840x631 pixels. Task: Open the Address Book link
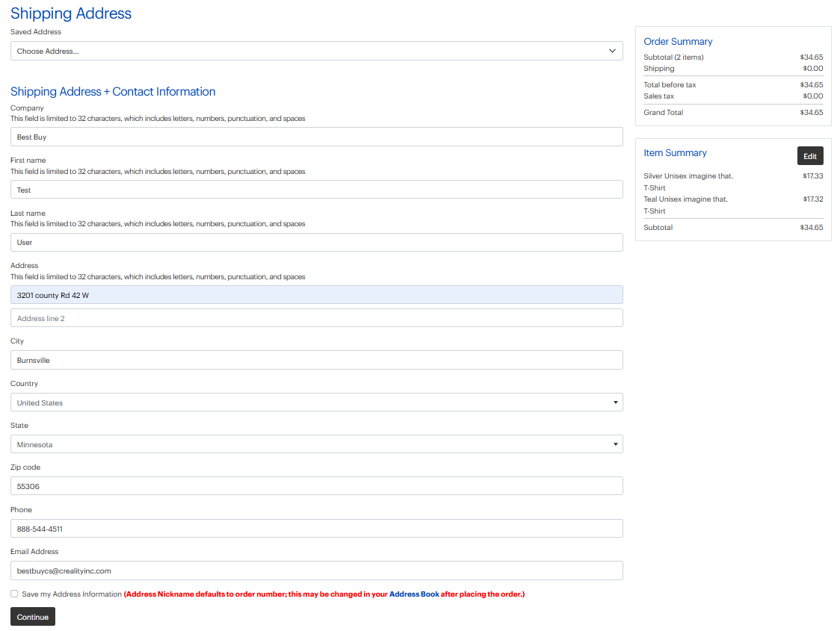click(x=414, y=594)
